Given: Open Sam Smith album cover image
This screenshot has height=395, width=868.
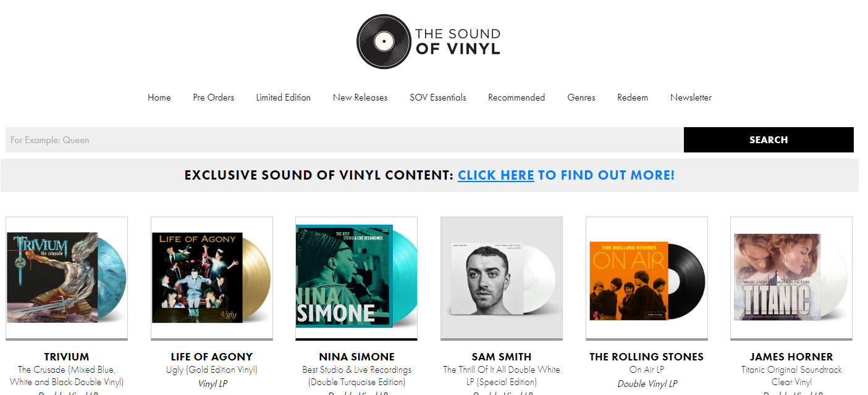Looking at the screenshot, I should [502, 277].
